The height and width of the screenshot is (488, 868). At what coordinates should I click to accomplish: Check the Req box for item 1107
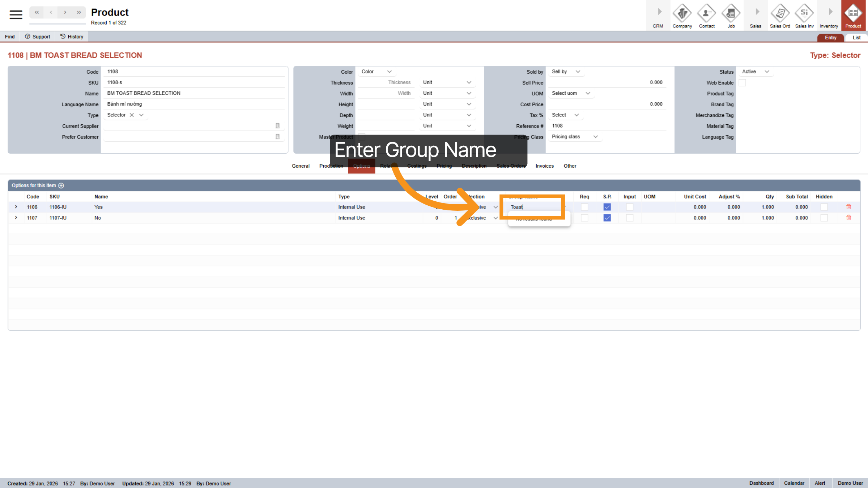[x=584, y=218]
